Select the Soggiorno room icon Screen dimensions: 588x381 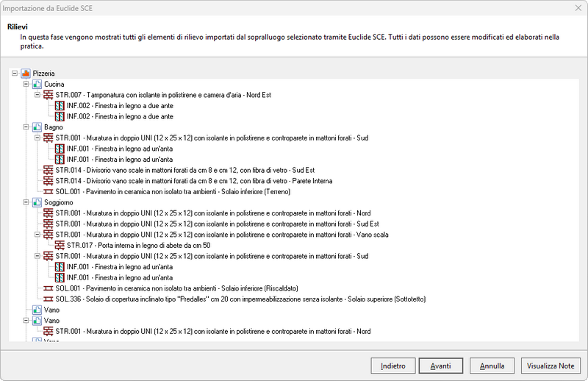pos(37,202)
